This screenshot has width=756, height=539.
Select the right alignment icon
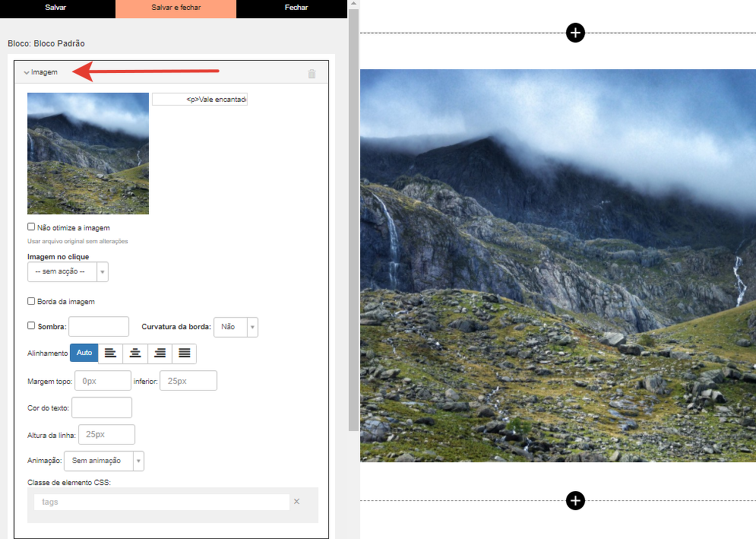(160, 353)
